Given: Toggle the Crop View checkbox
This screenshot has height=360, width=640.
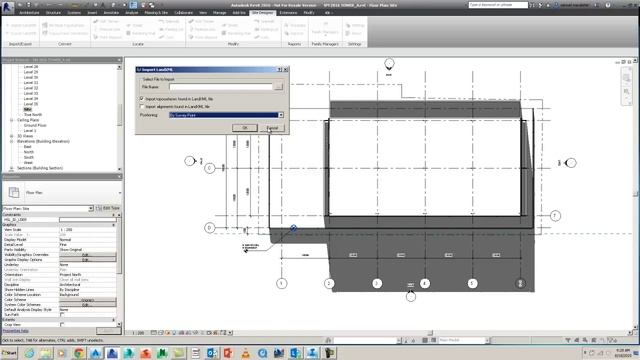Looking at the screenshot, I should tap(62, 324).
